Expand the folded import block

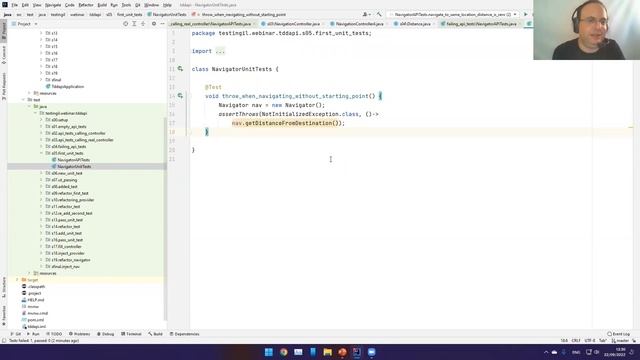click(220, 51)
